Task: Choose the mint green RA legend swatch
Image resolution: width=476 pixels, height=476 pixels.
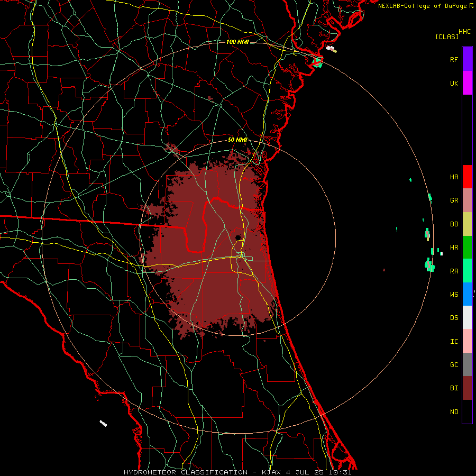Action: (467, 271)
